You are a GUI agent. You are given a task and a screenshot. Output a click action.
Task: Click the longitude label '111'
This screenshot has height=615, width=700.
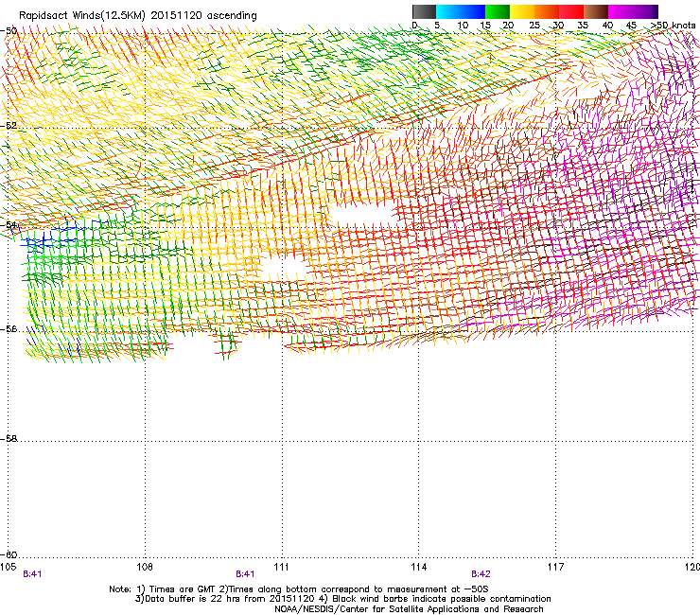[281, 567]
